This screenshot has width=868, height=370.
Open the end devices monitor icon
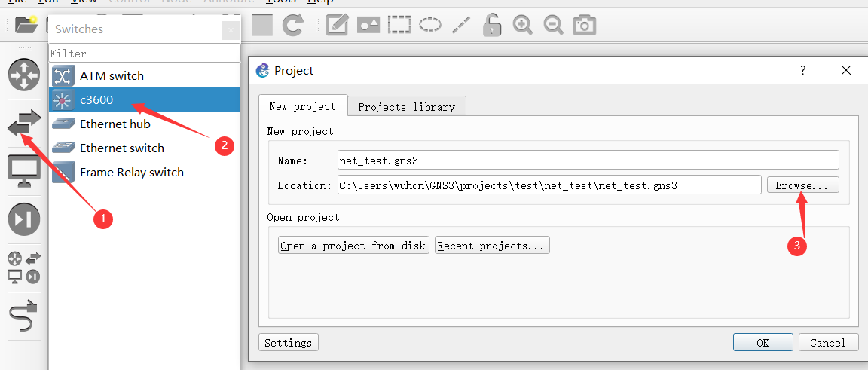coord(24,170)
